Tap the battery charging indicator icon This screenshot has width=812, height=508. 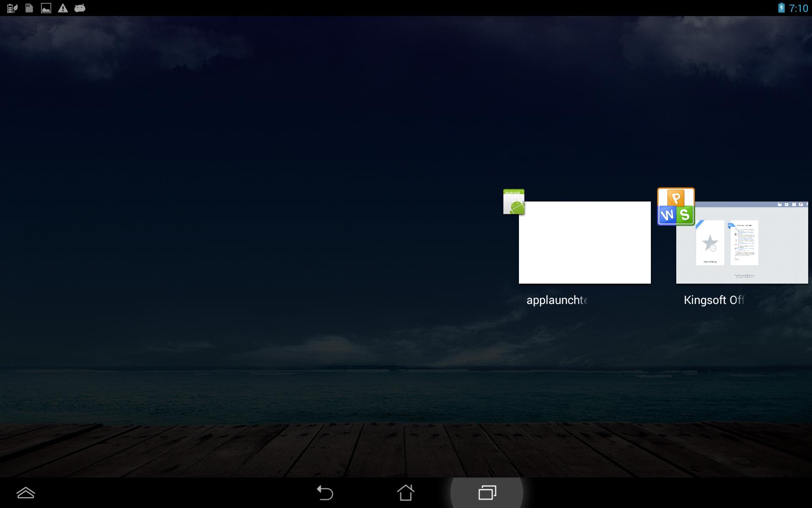781,8
